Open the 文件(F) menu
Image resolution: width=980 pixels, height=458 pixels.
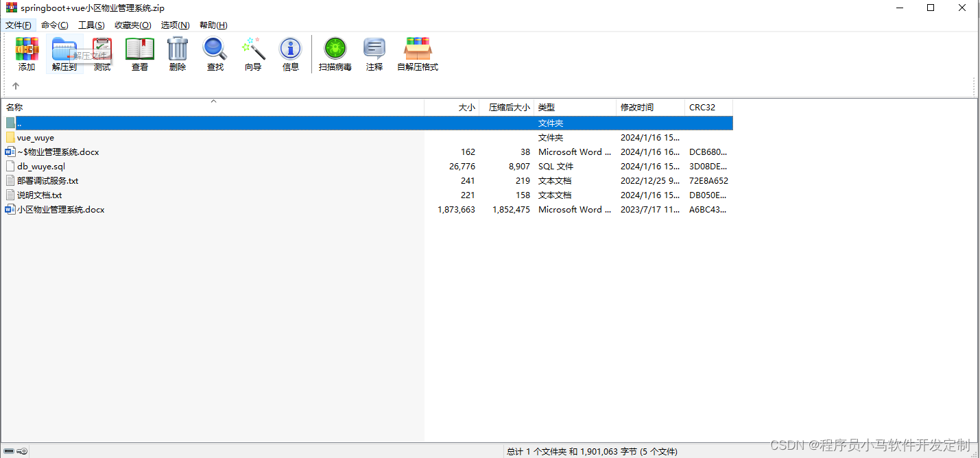click(19, 25)
